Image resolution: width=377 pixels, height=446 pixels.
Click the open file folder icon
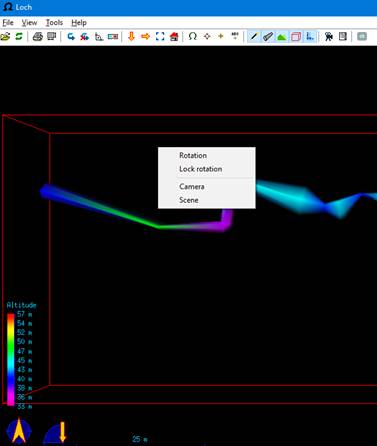pos(5,36)
